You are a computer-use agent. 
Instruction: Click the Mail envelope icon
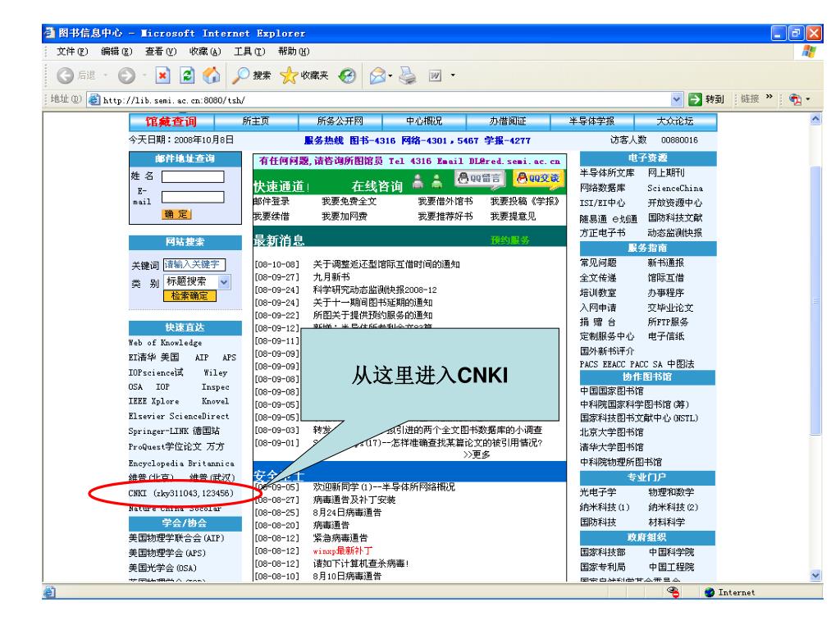377,75
